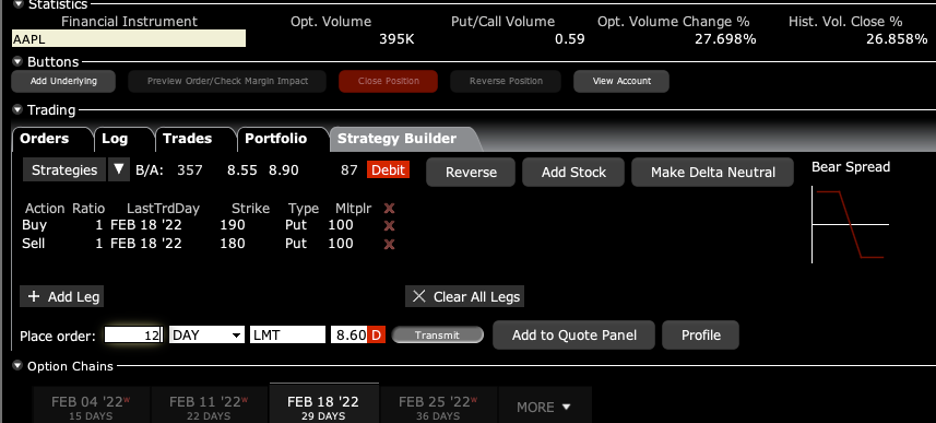Click the LMT order type field
The width and height of the screenshot is (936, 423).
288,335
